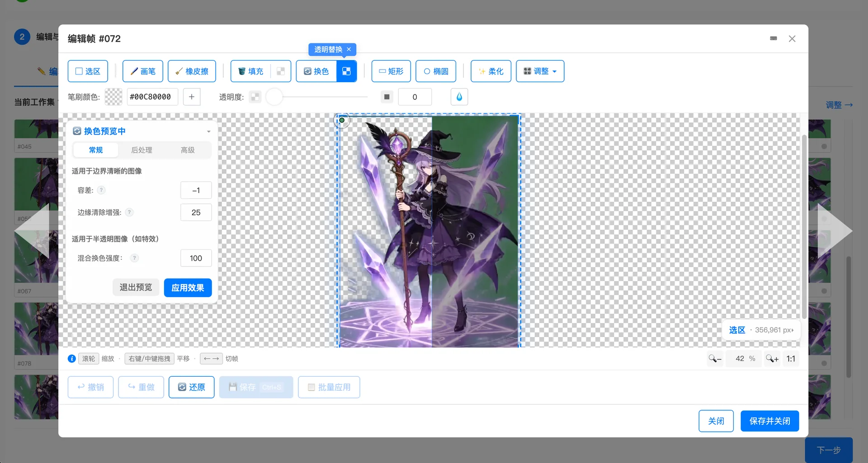Switch to the 常规 tab

click(x=95, y=150)
